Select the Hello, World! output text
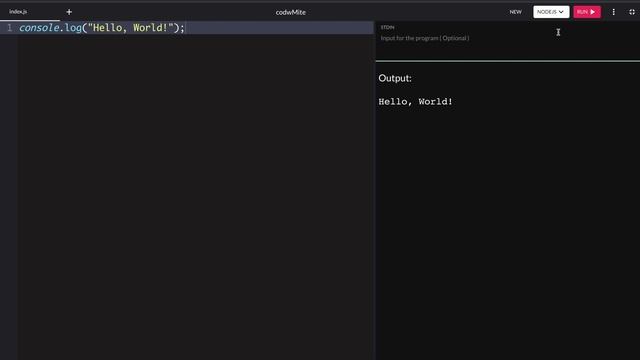Viewport: 640px width, 360px height. point(415,102)
